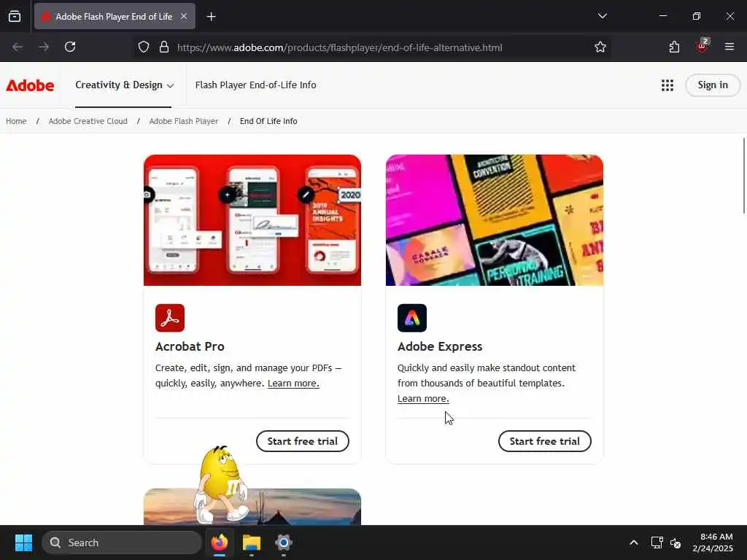Open Adobe app switcher grid icon
This screenshot has width=747, height=560.
(667, 85)
